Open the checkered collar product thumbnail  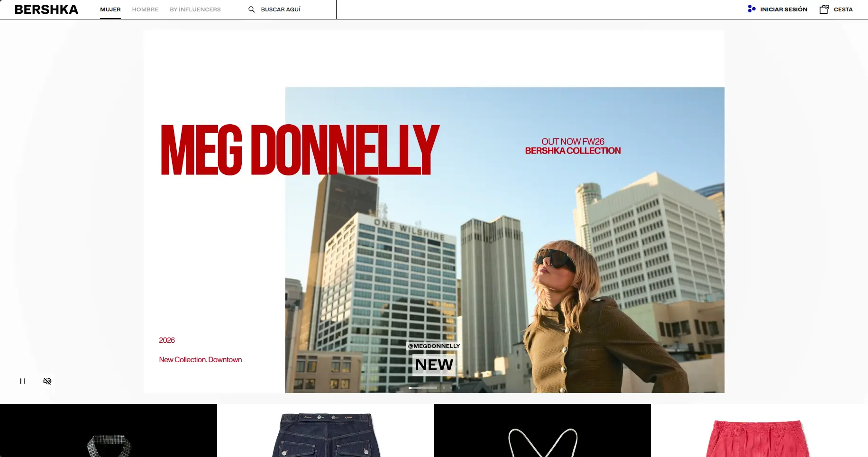[109, 430]
